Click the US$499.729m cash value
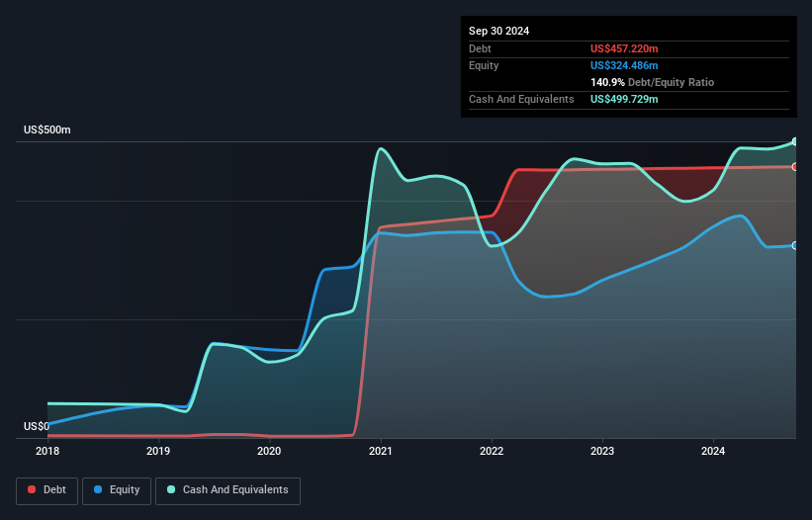This screenshot has width=812, height=520. [x=624, y=99]
